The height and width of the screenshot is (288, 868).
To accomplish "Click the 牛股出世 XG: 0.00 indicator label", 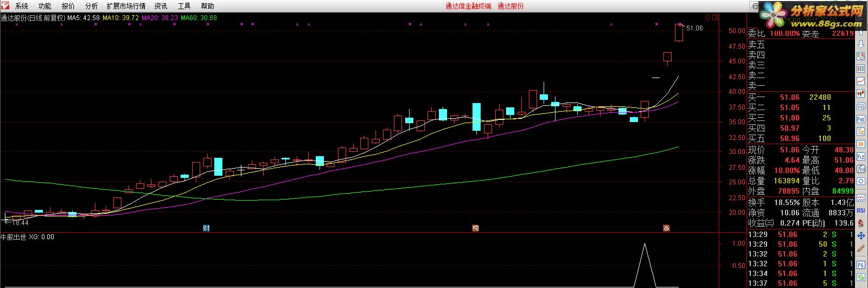I will pyautogui.click(x=27, y=237).
